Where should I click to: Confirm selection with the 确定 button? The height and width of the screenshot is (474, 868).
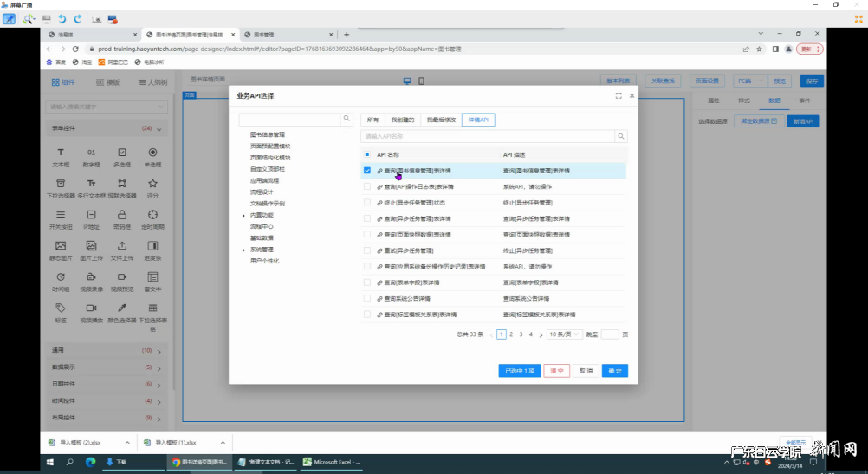[x=615, y=371]
